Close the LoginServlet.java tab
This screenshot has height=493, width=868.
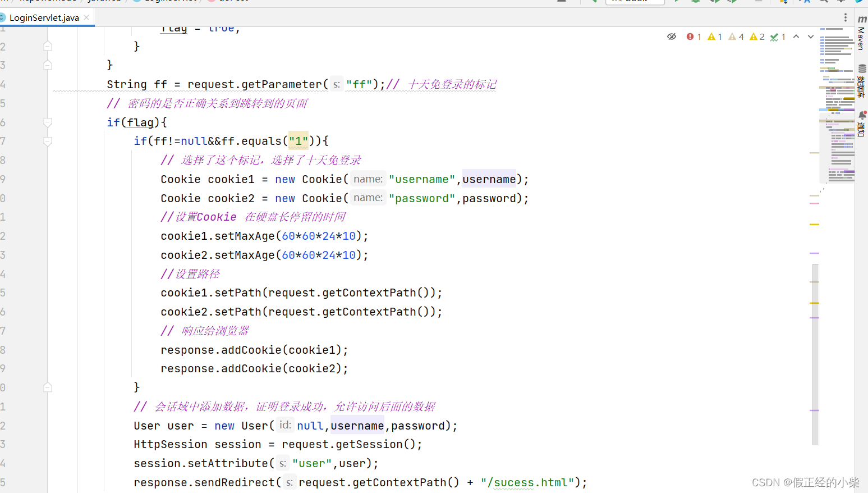[86, 17]
